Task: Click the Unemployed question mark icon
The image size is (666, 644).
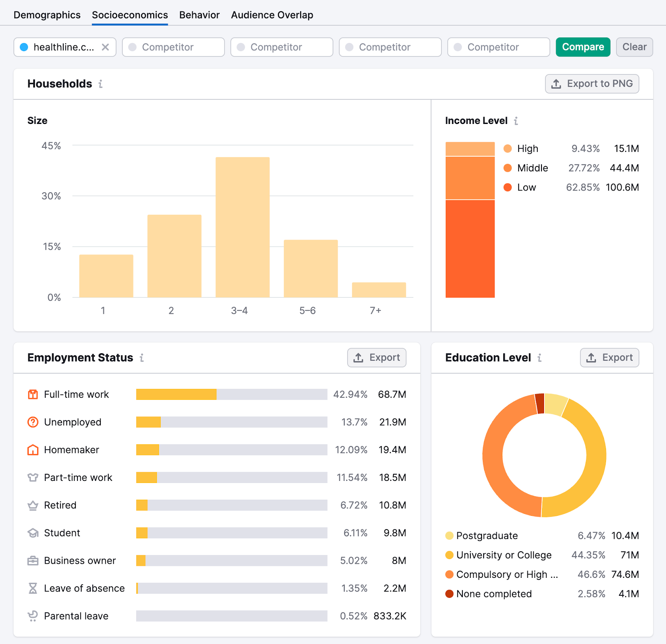Action: tap(33, 422)
